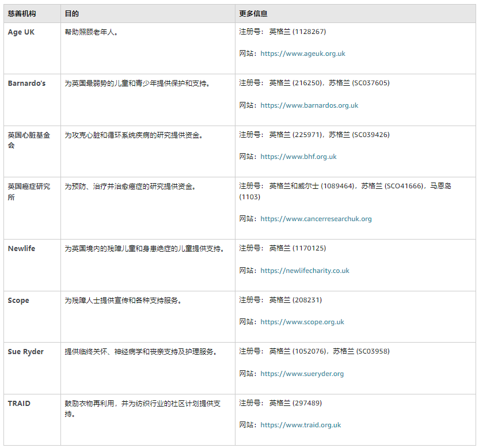
Task: Open the https://www.barnardos.org.uk link
Action: coord(309,105)
